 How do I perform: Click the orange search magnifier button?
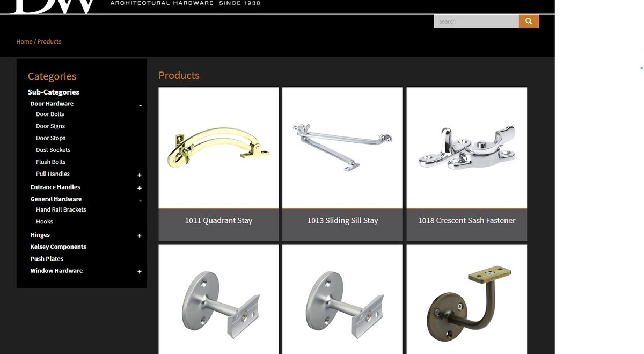pyautogui.click(x=529, y=21)
